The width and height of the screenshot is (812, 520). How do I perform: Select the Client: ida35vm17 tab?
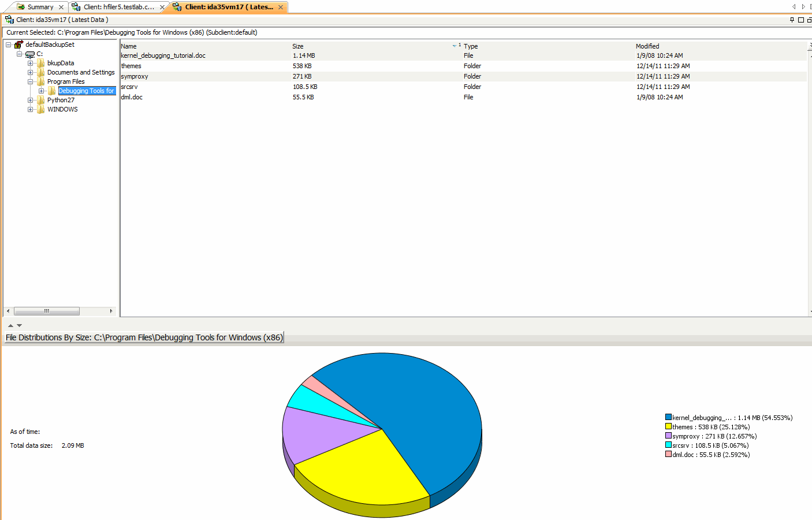click(229, 7)
